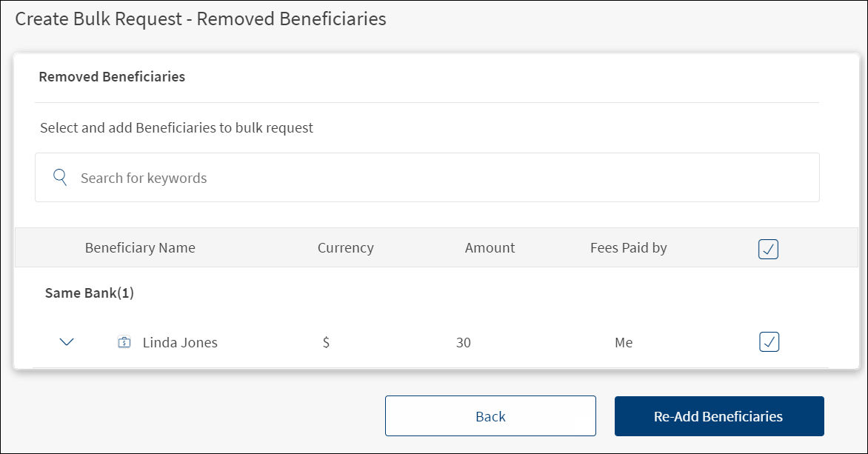The width and height of the screenshot is (868, 454).
Task: Click the magnifying glass search icon
Action: point(61,178)
